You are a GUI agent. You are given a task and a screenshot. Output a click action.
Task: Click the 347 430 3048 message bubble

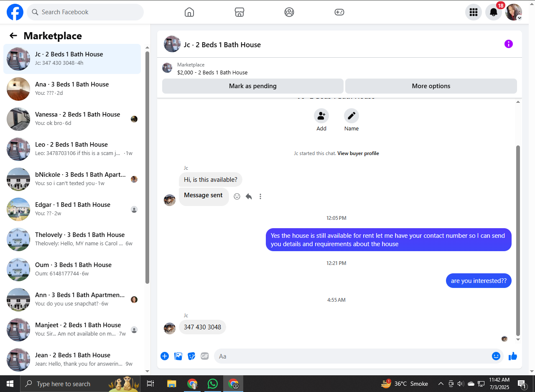(202, 327)
